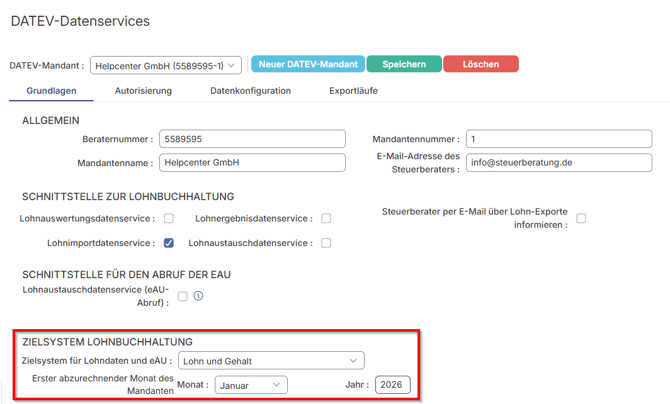Image resolution: width=670 pixels, height=404 pixels.
Task: Click the eAU-Abruf info clock icon
Action: coord(198,296)
